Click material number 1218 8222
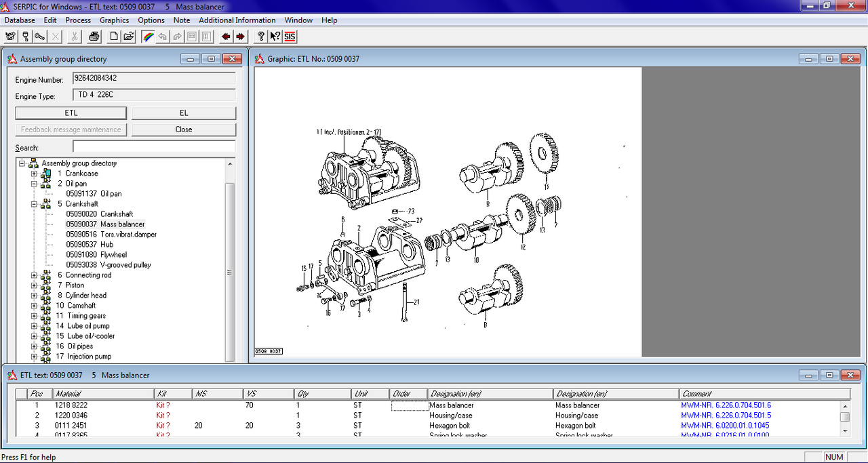 tap(71, 405)
